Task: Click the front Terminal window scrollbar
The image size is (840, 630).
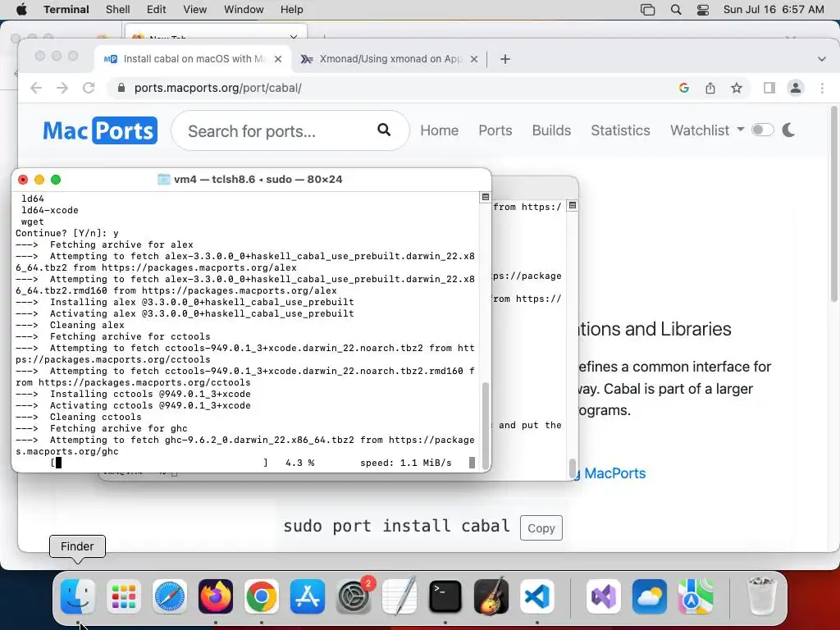Action: click(486, 426)
